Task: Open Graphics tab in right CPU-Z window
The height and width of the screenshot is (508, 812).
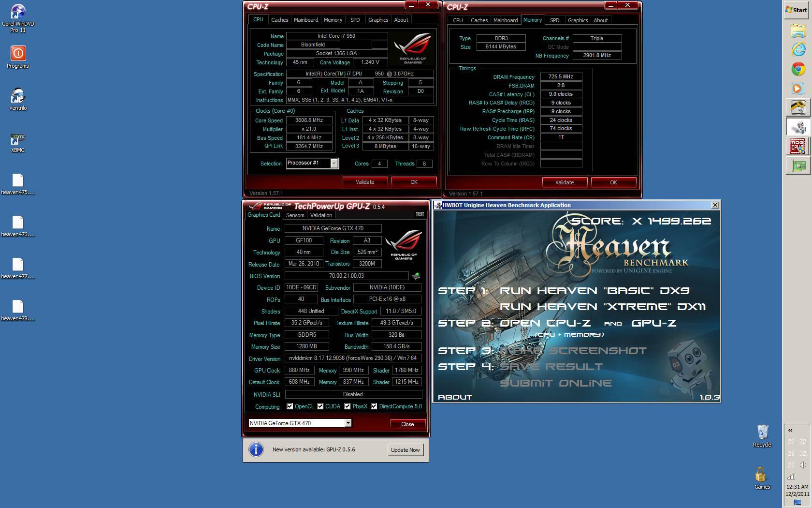Action: 578,20
